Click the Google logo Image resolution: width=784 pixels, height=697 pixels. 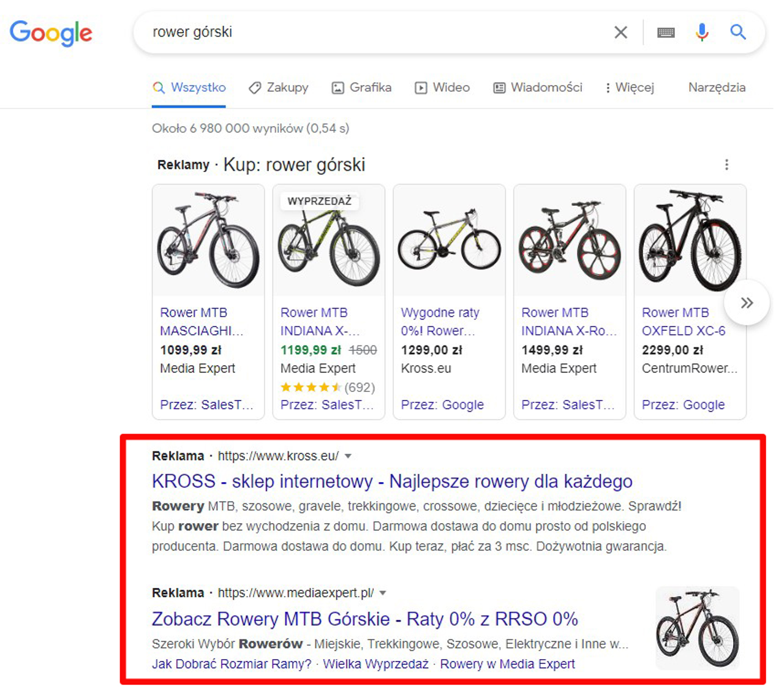(50, 34)
